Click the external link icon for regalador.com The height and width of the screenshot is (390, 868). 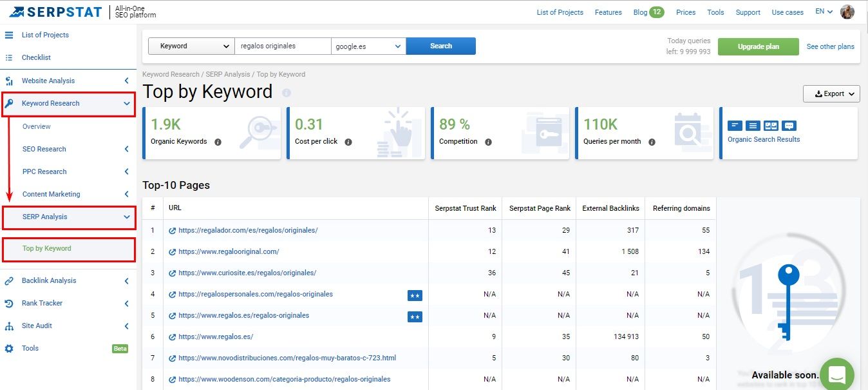[172, 231]
